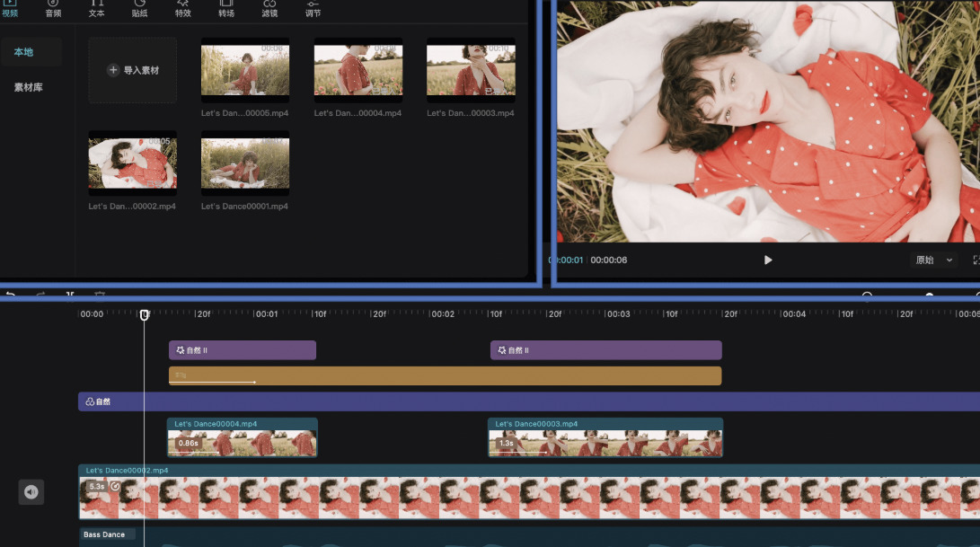Click the speed icon on Let's Dance00002 clip

[x=115, y=486]
